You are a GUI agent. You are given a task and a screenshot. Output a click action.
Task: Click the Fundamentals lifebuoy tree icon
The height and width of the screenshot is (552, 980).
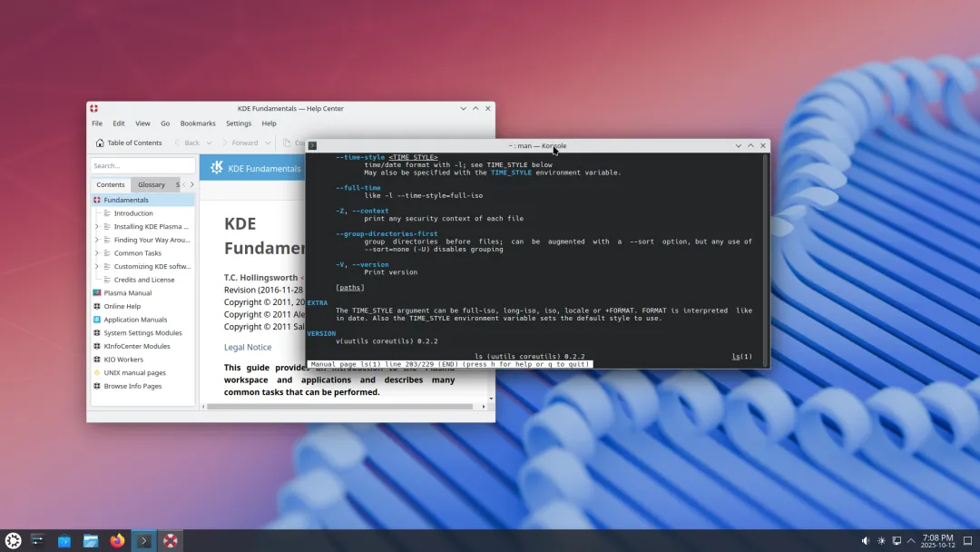[x=97, y=200]
